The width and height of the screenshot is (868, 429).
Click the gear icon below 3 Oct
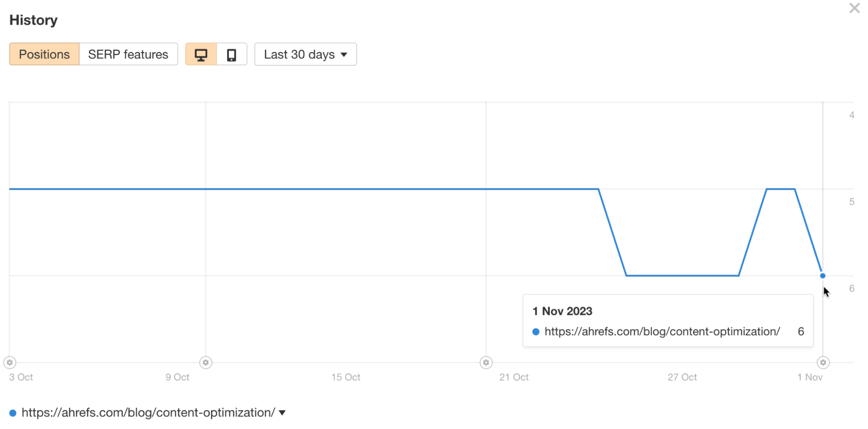tap(10, 362)
